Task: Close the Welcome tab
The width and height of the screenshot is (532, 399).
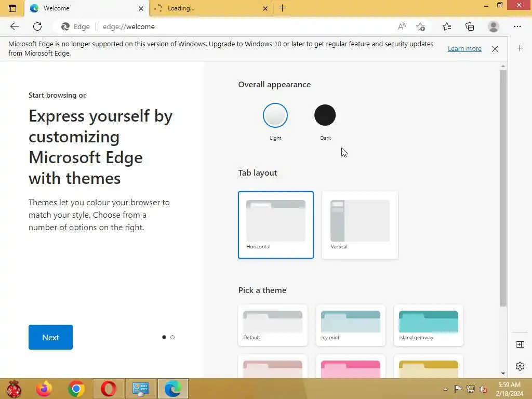Action: (x=141, y=8)
